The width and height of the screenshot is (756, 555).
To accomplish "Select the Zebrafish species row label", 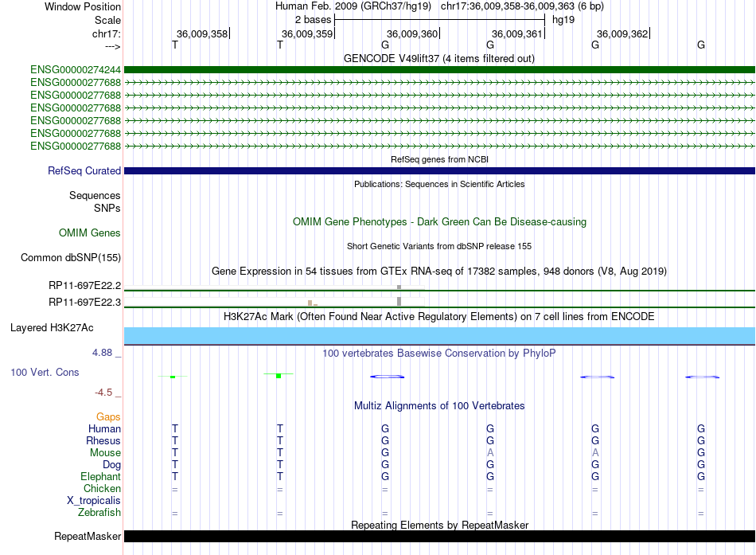I will 99,513.
